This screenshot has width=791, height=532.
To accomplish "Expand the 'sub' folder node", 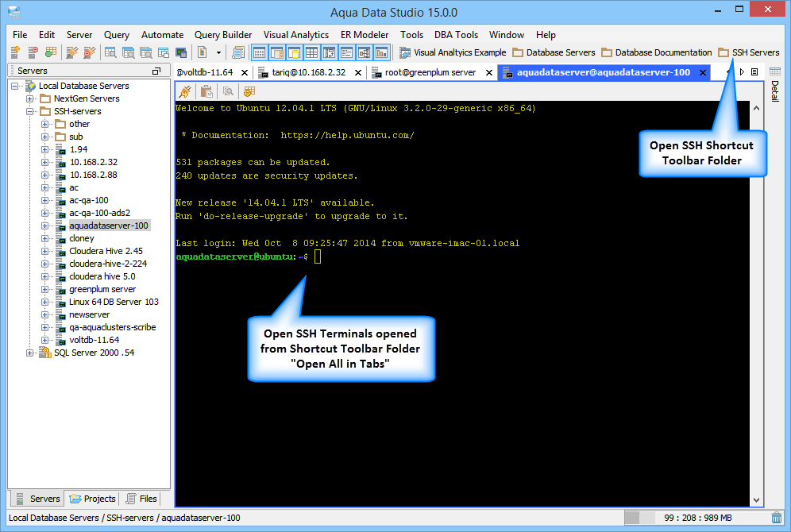I will click(45, 137).
